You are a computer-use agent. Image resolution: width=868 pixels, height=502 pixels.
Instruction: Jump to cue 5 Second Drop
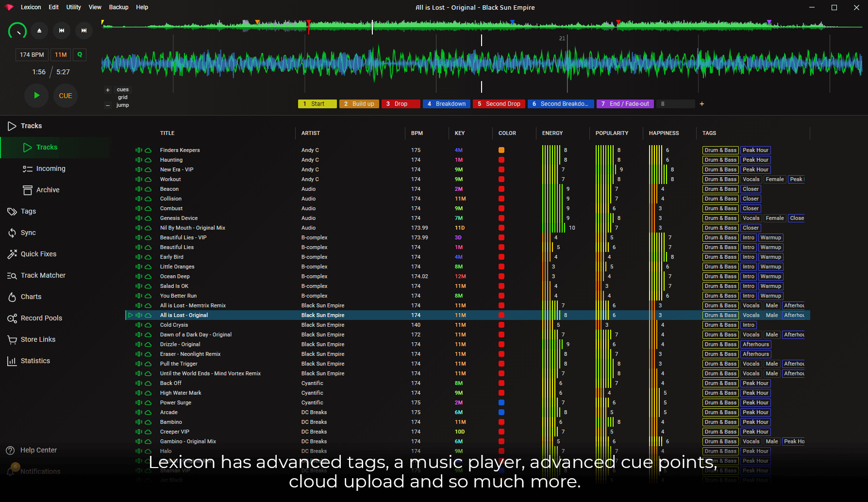(x=499, y=104)
